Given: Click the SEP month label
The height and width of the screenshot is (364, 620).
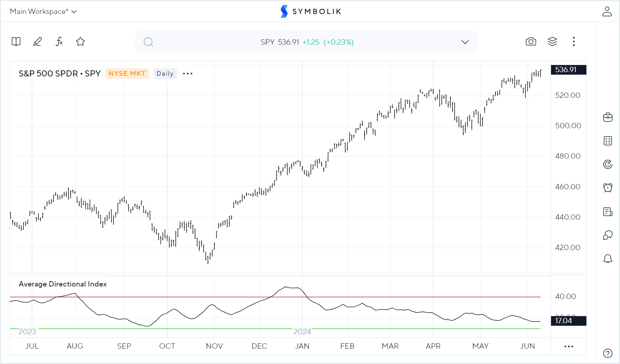Looking at the screenshot, I should click(124, 346).
